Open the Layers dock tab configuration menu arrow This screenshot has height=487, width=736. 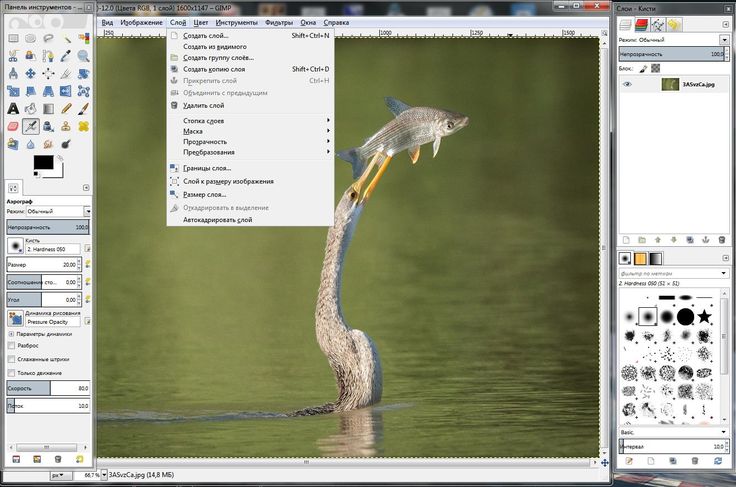tap(726, 24)
